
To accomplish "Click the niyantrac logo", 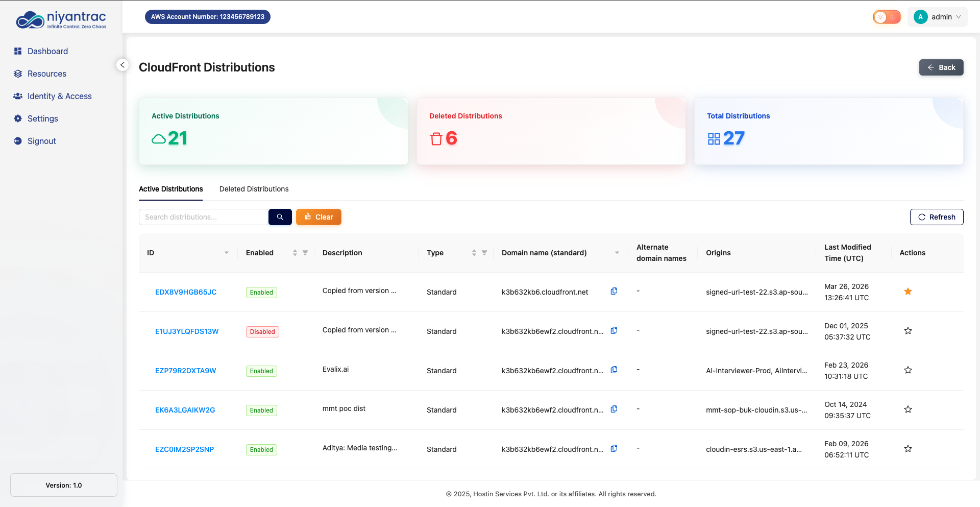I will point(61,20).
